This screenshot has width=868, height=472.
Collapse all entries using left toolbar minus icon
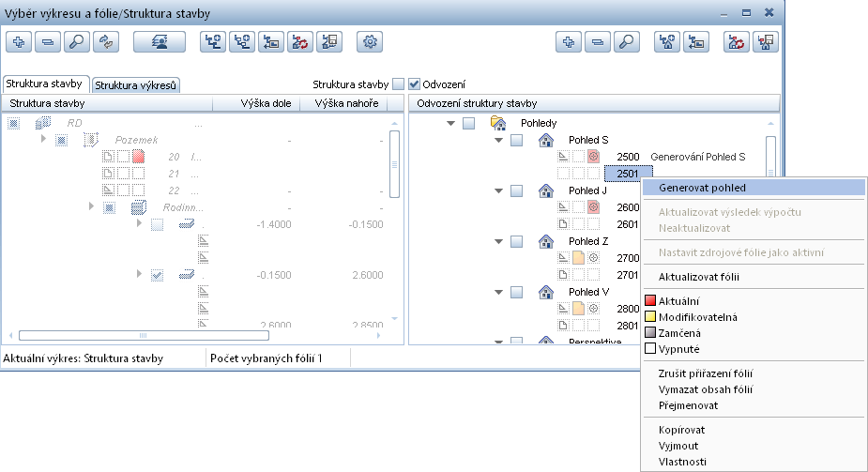[x=48, y=42]
